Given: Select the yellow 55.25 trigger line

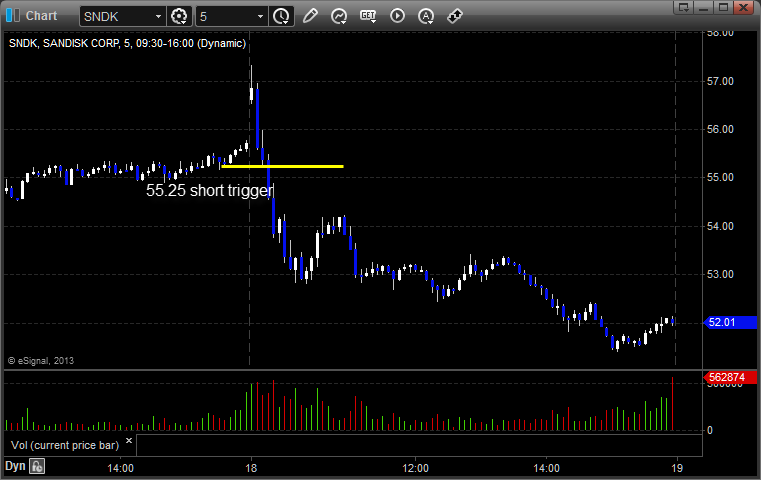Looking at the screenshot, I should (x=282, y=166).
